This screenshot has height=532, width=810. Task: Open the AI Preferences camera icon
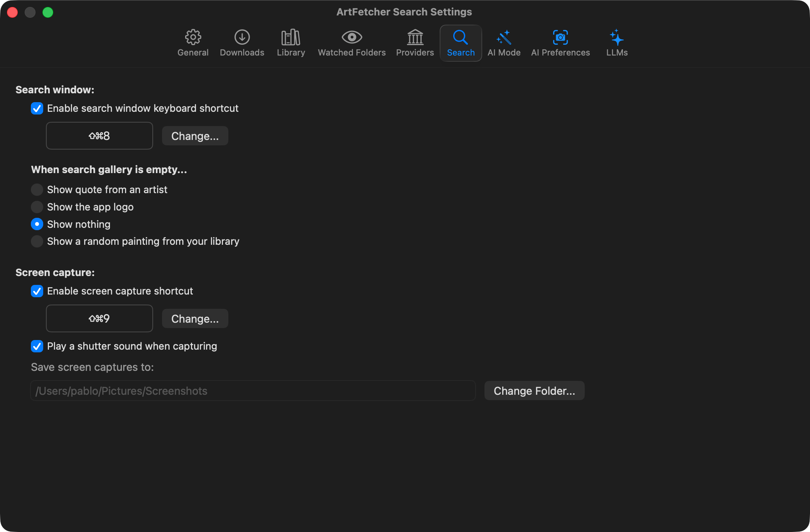(560, 43)
